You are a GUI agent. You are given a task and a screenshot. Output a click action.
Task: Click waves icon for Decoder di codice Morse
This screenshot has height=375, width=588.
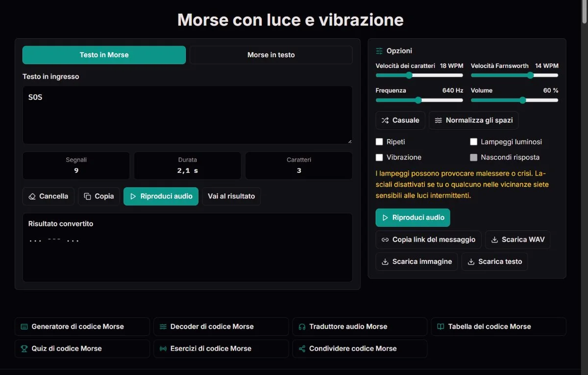(163, 327)
